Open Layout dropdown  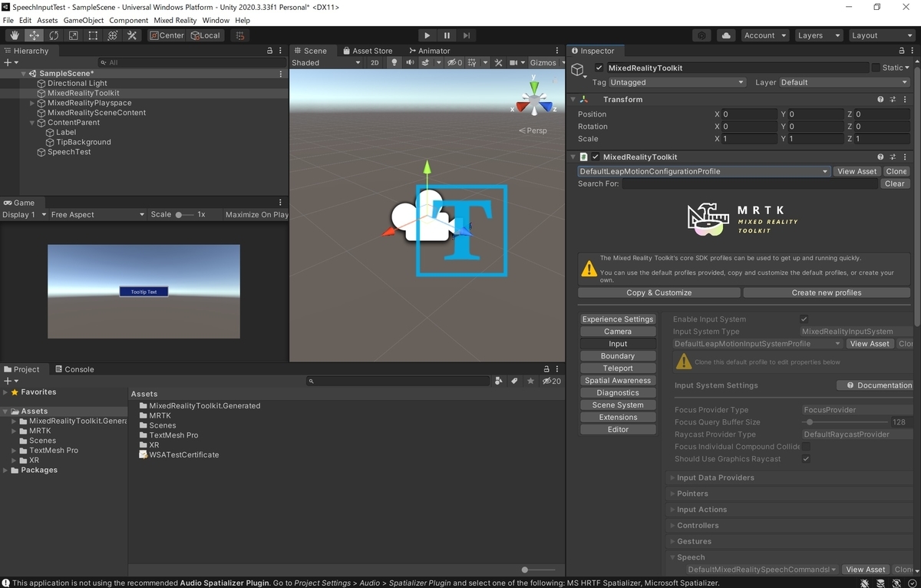[x=882, y=35]
